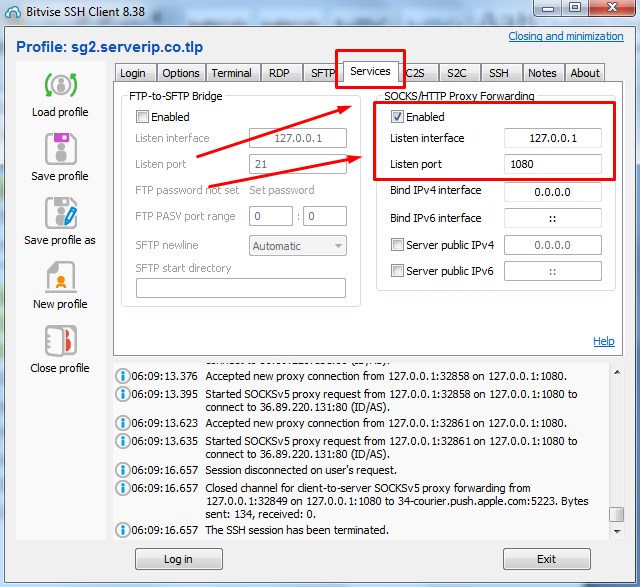
Task: Select the Services tab
Action: click(371, 71)
